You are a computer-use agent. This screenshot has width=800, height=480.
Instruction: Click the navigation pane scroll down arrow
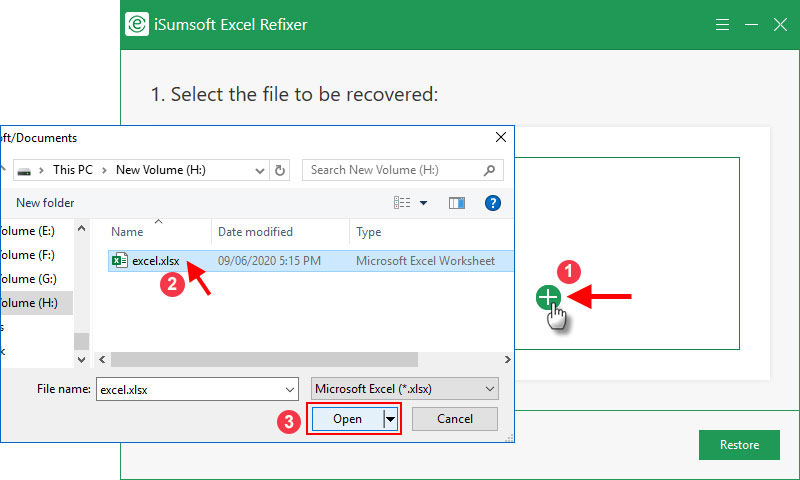(x=81, y=360)
